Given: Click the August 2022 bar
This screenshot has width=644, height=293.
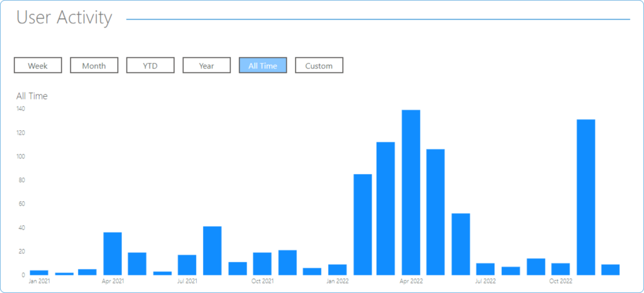Looking at the screenshot, I should [511, 271].
